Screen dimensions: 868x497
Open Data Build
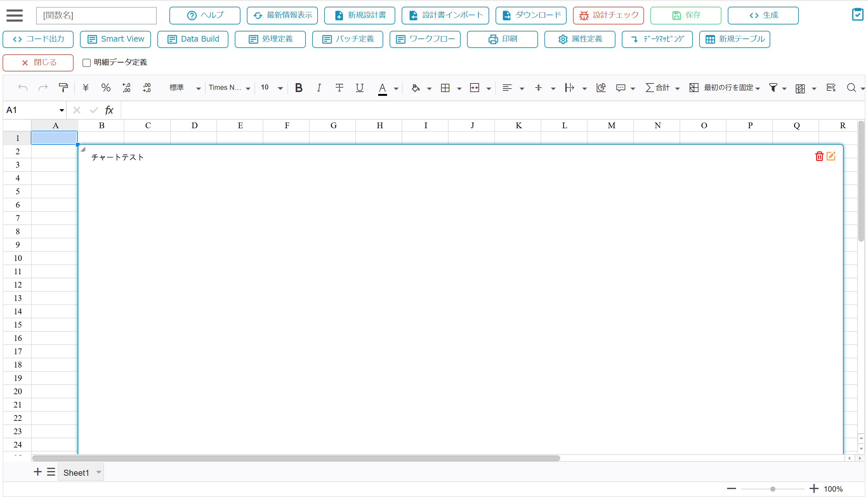[x=193, y=39]
